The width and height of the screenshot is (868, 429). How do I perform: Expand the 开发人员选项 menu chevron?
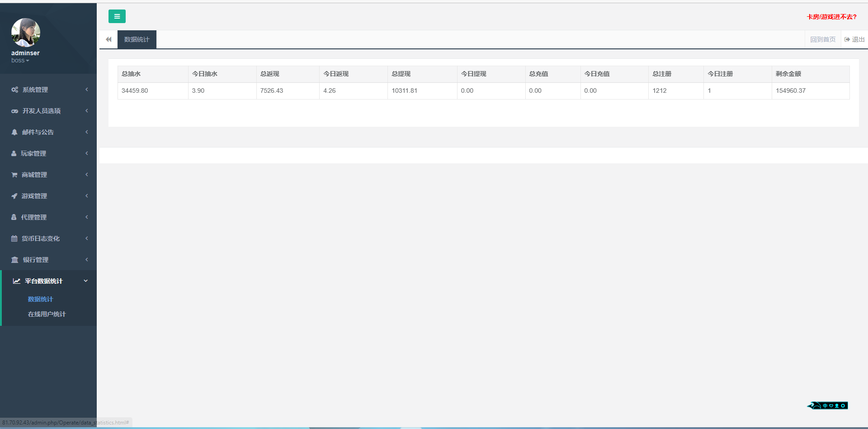coord(86,111)
